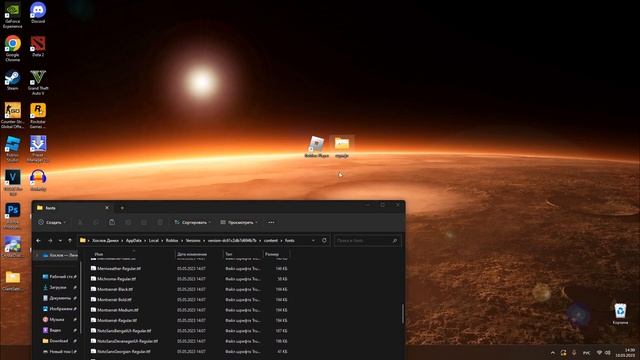
Task: Open Музыка in the sidebar
Action: pyautogui.click(x=60, y=320)
